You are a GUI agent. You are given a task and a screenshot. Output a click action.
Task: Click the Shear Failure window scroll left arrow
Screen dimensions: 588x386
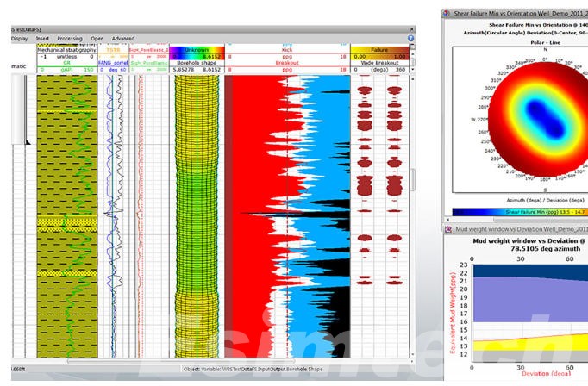point(448,220)
